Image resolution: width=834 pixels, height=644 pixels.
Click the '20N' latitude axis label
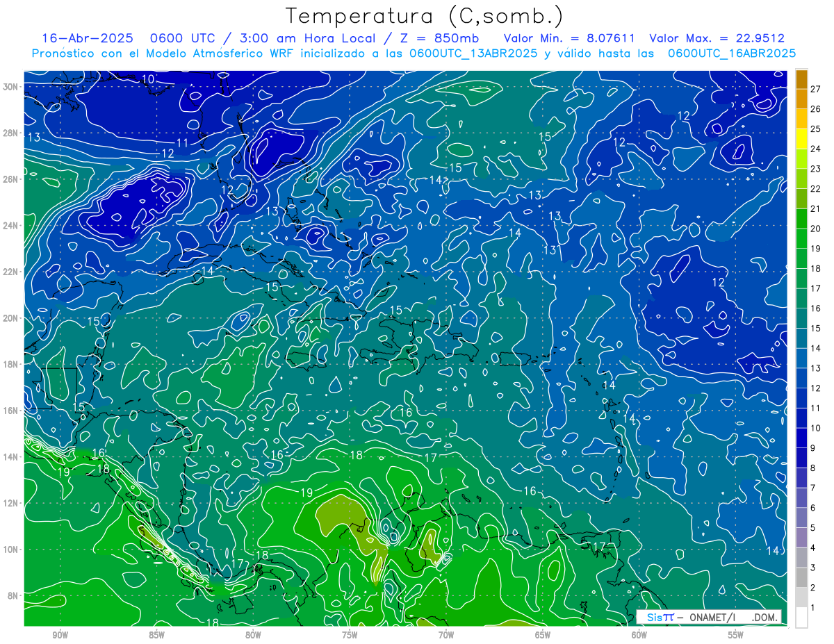point(11,318)
